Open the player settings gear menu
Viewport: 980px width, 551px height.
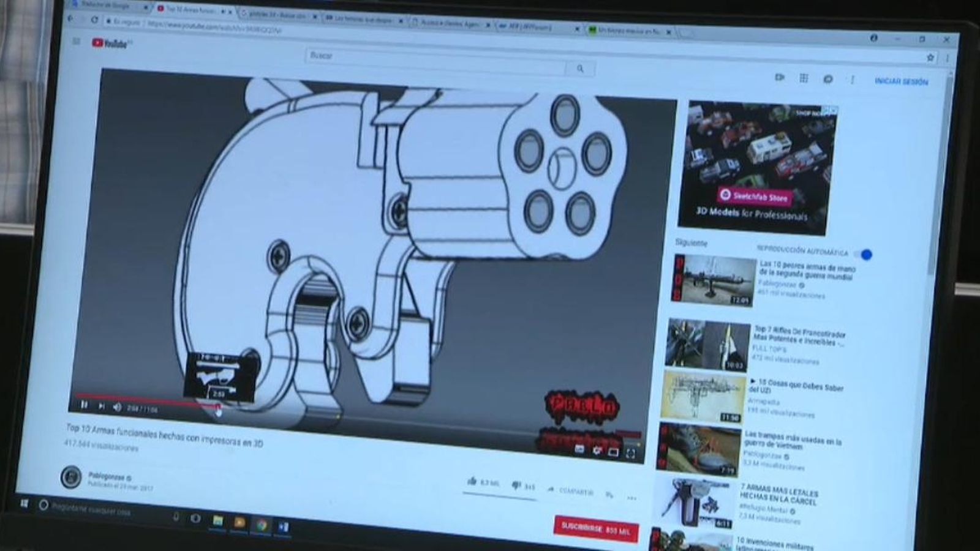point(597,451)
